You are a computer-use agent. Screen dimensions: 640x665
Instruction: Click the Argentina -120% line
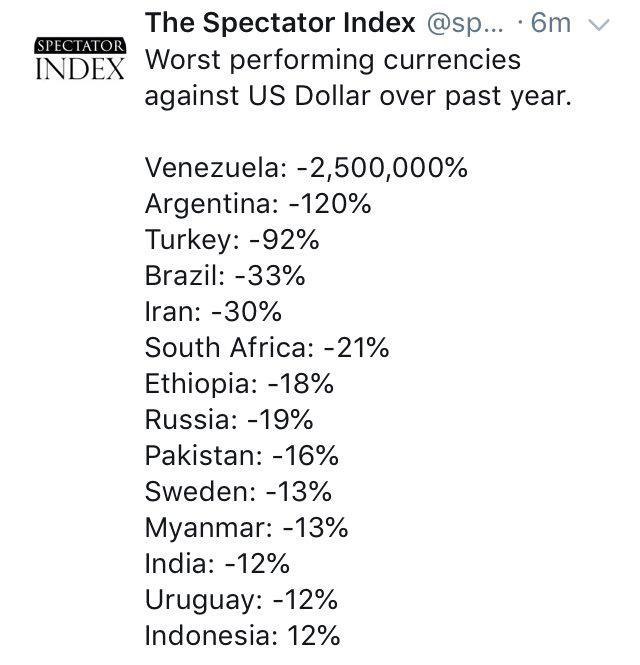(258, 204)
